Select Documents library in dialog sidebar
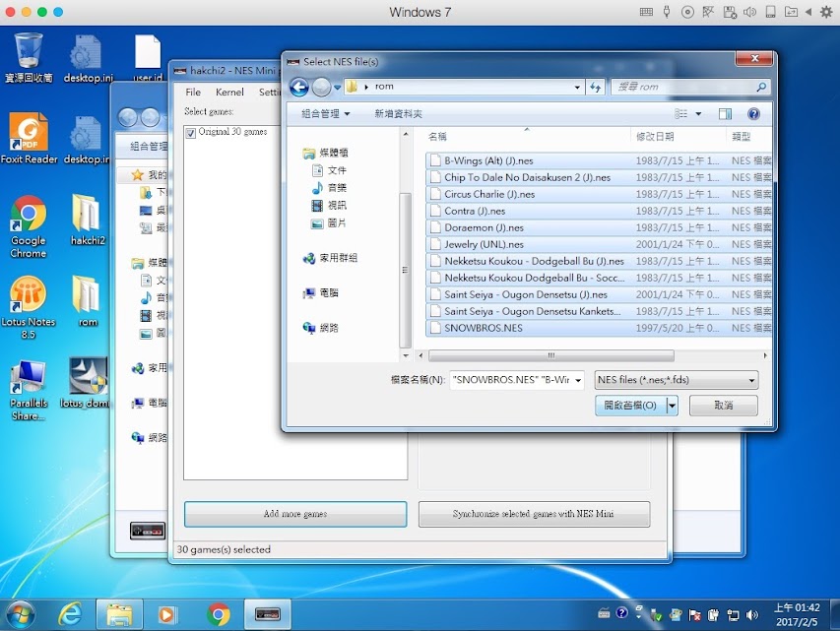Screen dimensions: 840x631 (329, 170)
